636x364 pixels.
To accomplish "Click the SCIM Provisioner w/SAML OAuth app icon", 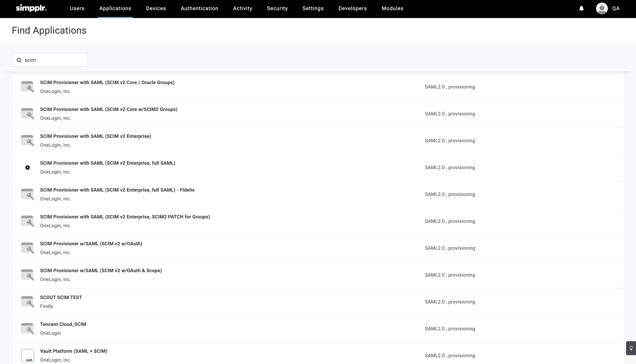I will [x=27, y=248].
